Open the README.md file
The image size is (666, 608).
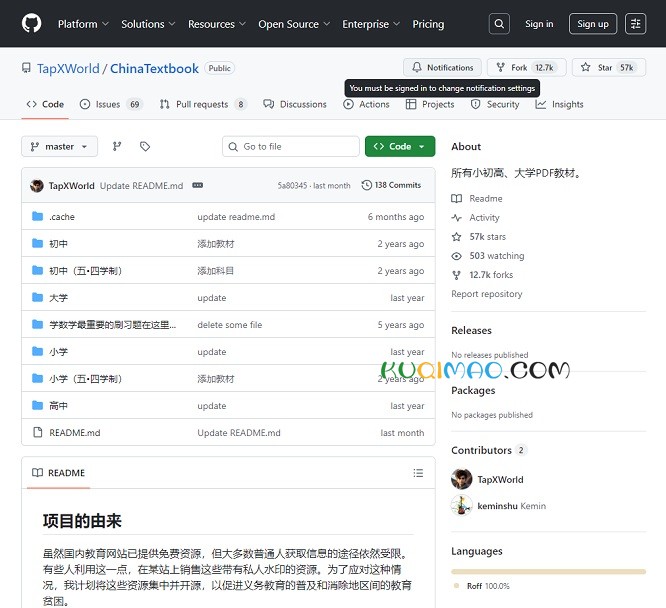75,433
